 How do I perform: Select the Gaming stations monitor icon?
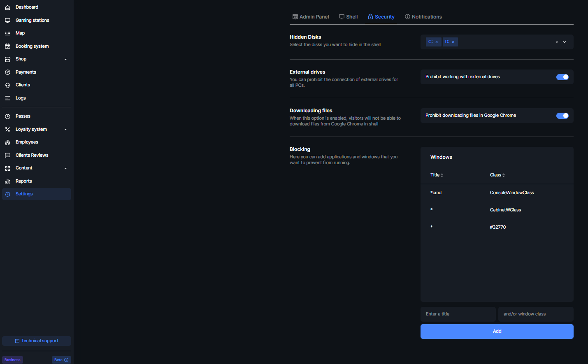pyautogui.click(x=8, y=20)
